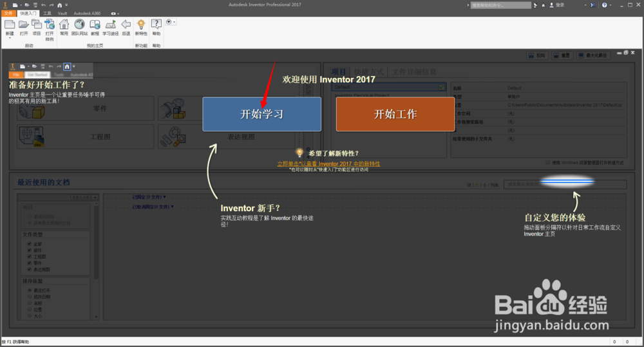Click the Autodesk Exchange X icon
The image size is (644, 347).
(x=592, y=5)
